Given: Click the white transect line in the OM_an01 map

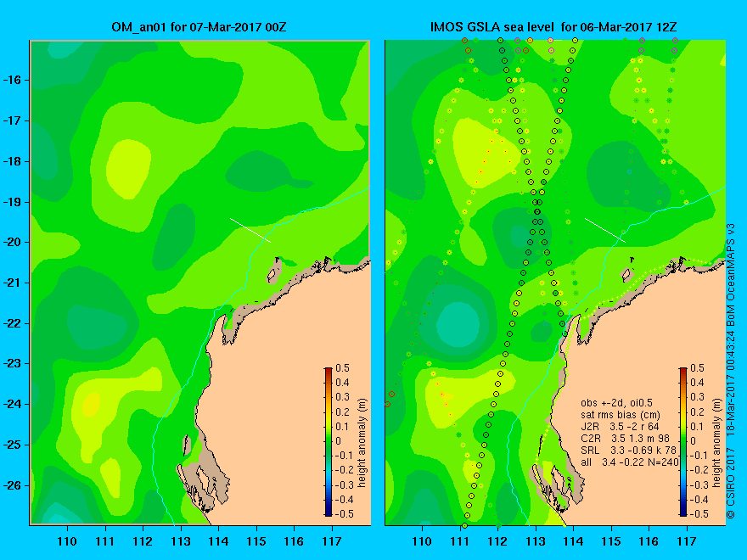Looking at the screenshot, I should pyautogui.click(x=250, y=230).
